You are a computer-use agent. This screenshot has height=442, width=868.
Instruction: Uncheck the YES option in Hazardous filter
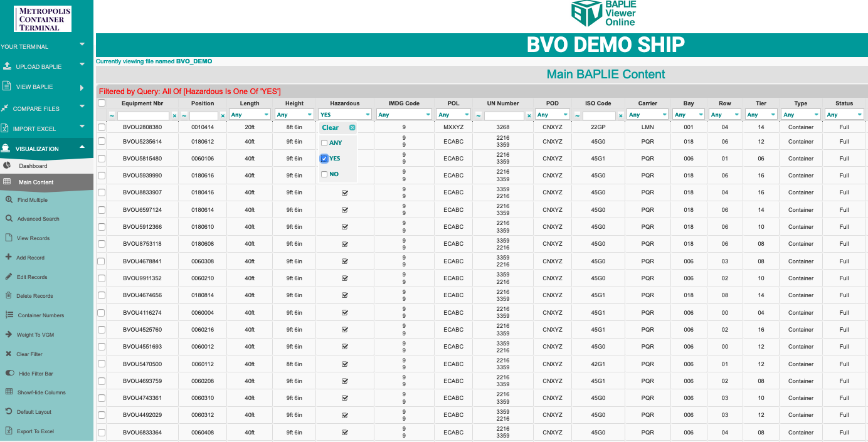(324, 159)
